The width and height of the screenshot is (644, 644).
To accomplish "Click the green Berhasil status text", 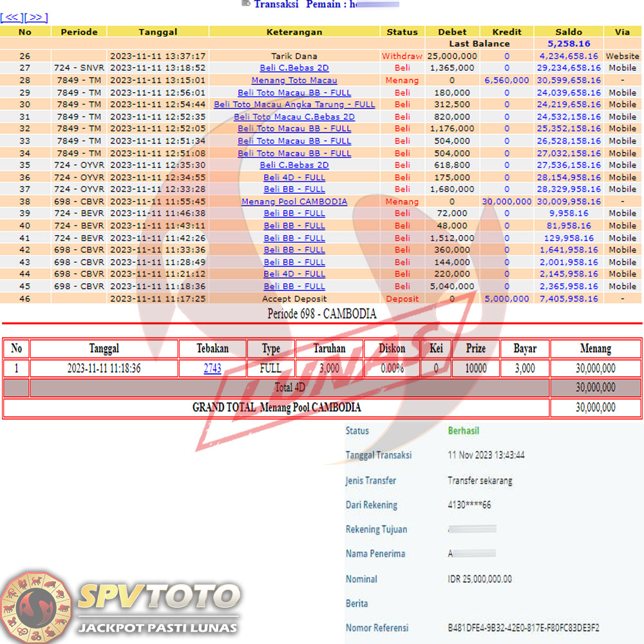I will pos(464,431).
